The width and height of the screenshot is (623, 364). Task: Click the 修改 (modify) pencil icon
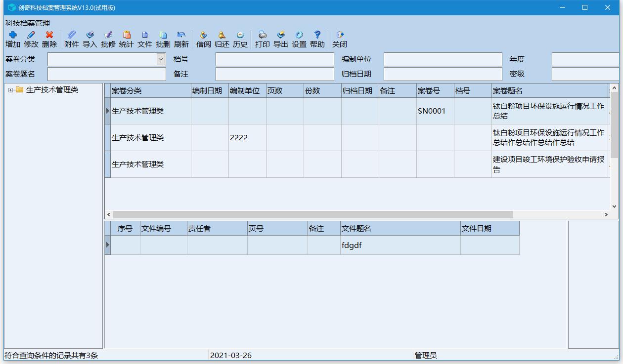pyautogui.click(x=31, y=35)
